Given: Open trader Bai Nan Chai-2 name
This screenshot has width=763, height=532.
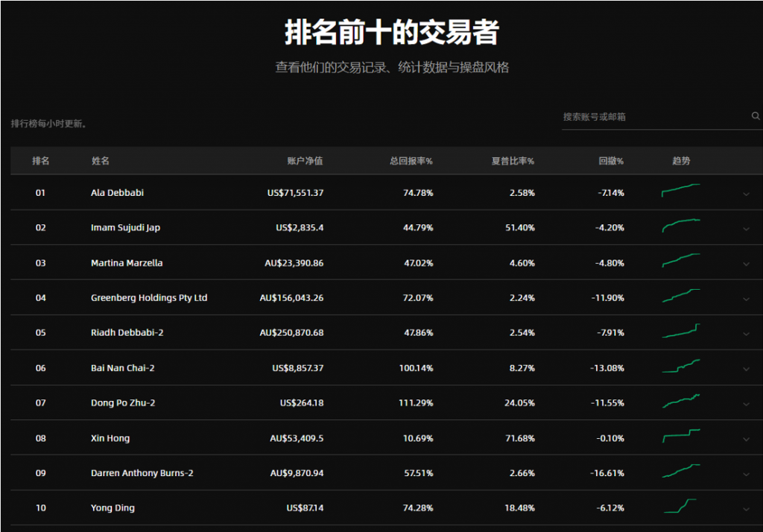Looking at the screenshot, I should click(122, 368).
